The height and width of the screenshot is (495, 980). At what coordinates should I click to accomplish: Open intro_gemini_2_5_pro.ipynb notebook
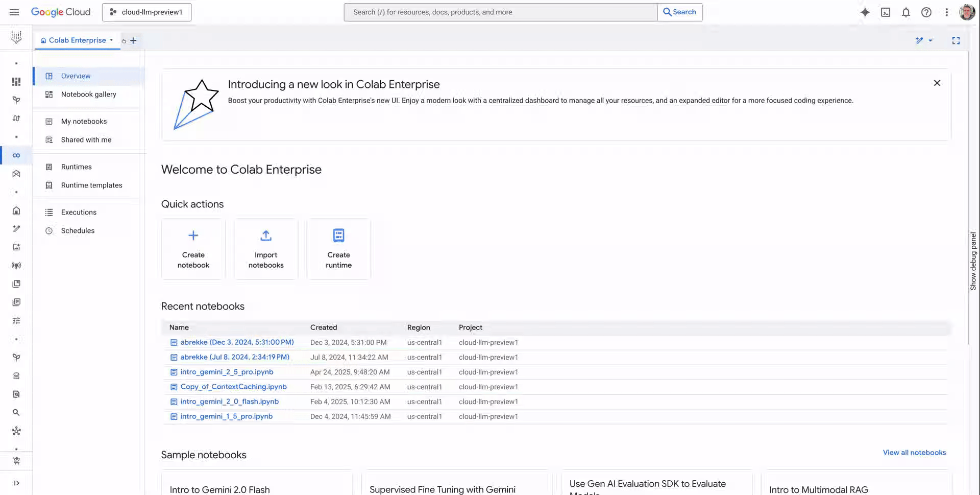tap(227, 372)
